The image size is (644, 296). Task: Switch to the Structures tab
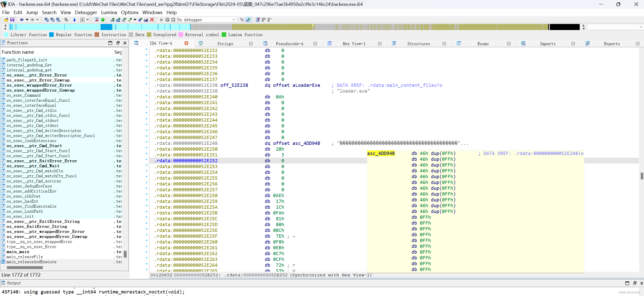[x=419, y=44]
